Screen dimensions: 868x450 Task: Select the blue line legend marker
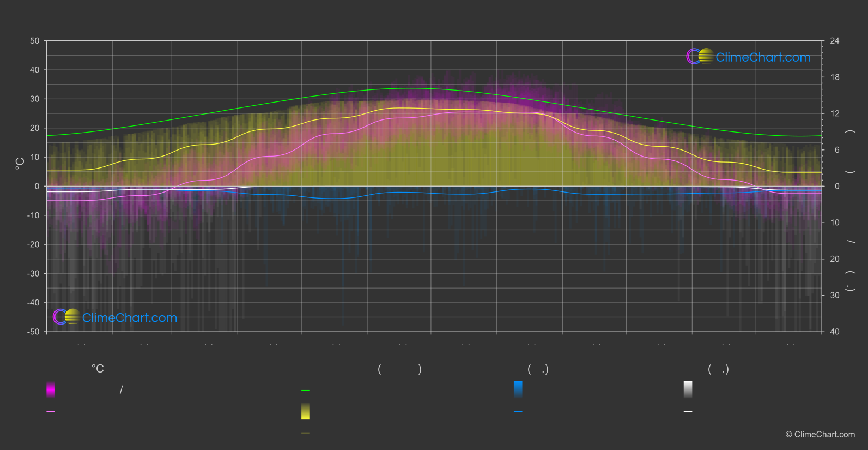[x=518, y=412]
